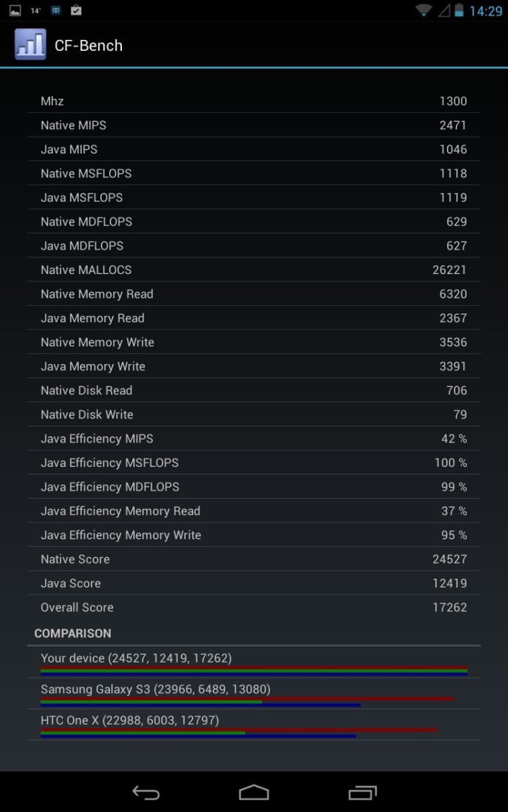Tap the Your device comparison bars
The width and height of the screenshot is (508, 812).
point(254,672)
